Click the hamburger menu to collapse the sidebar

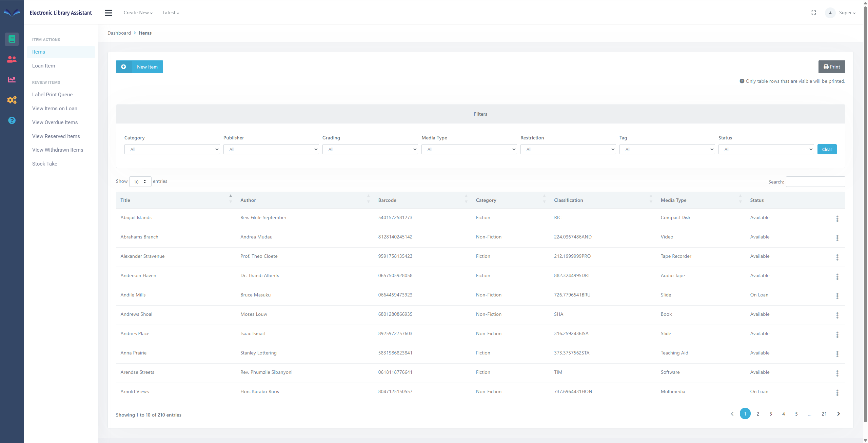click(108, 13)
